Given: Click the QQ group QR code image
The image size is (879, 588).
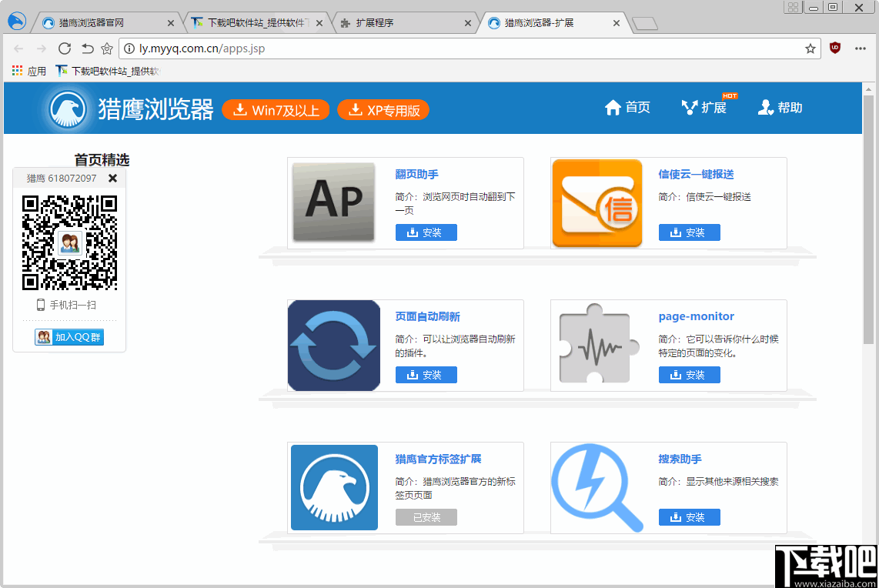Looking at the screenshot, I should click(x=69, y=242).
